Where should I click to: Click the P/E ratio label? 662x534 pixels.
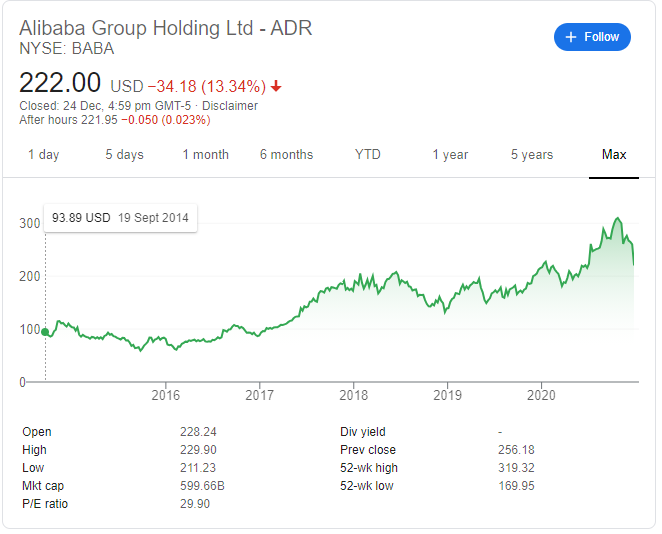coord(45,504)
